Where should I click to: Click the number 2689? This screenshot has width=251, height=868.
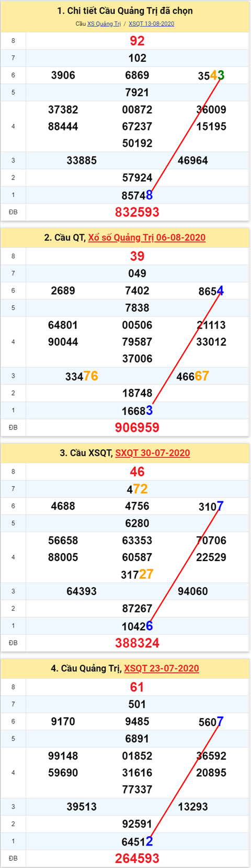coord(63,291)
